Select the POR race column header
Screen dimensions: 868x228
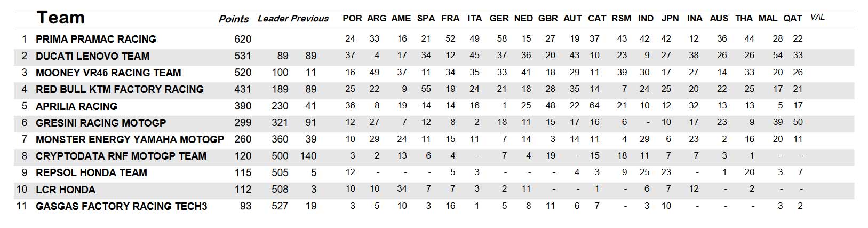(352, 18)
